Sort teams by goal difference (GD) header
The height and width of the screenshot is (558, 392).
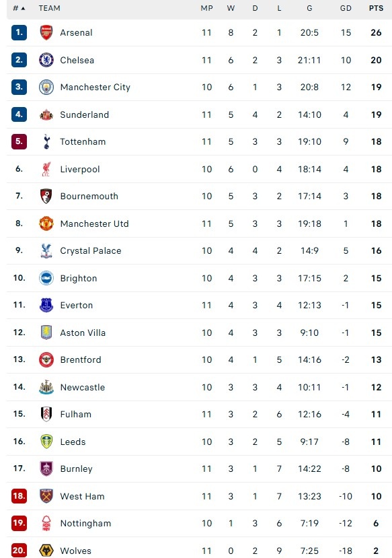[x=345, y=9]
